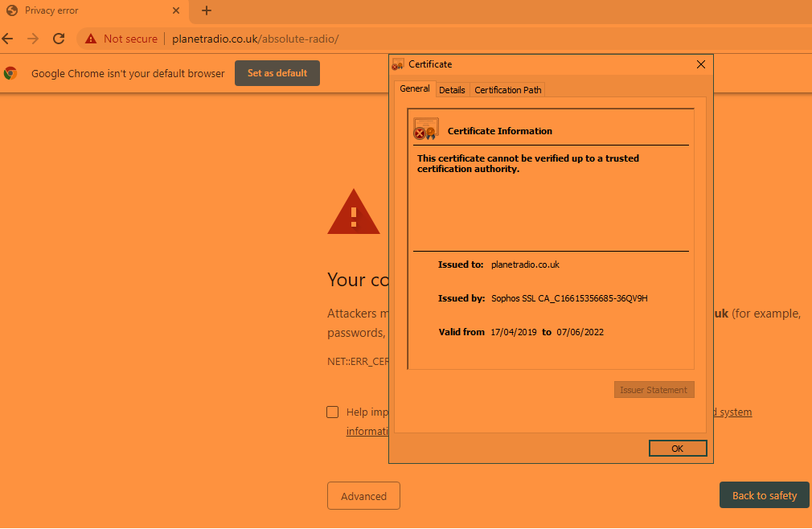The height and width of the screenshot is (529, 812).
Task: Click the Not secure warning triangle icon
Action: coord(91,39)
